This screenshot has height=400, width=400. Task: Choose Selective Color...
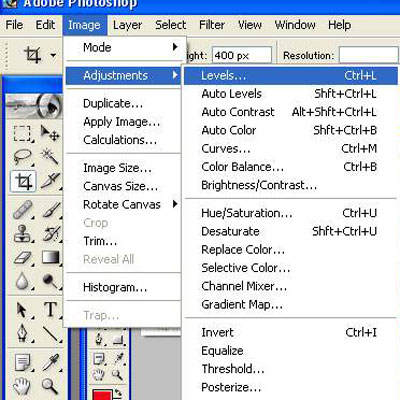point(291,268)
